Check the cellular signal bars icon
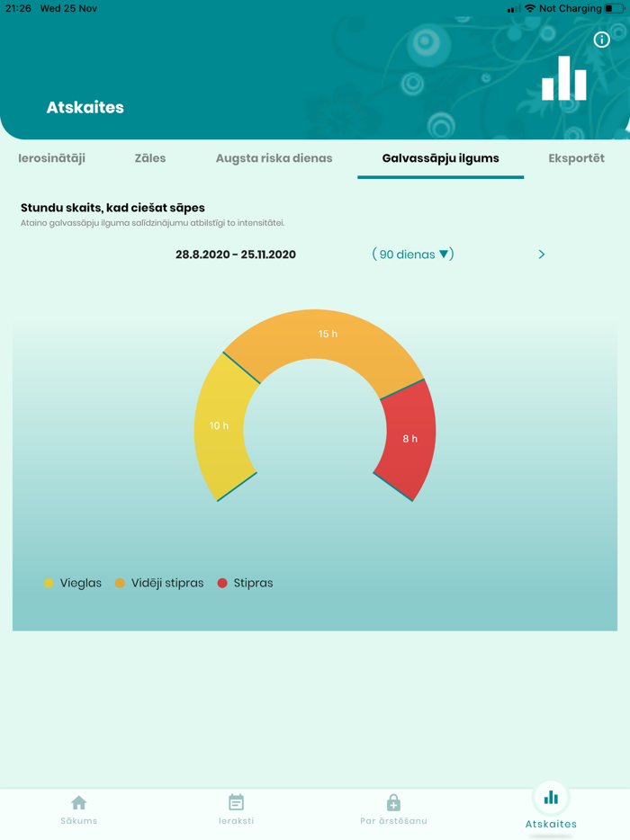 514,9
